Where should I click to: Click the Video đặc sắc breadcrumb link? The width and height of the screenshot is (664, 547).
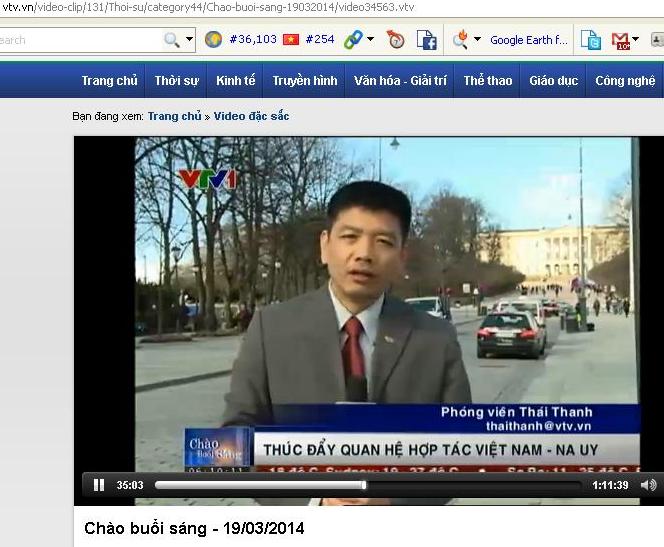[251, 116]
